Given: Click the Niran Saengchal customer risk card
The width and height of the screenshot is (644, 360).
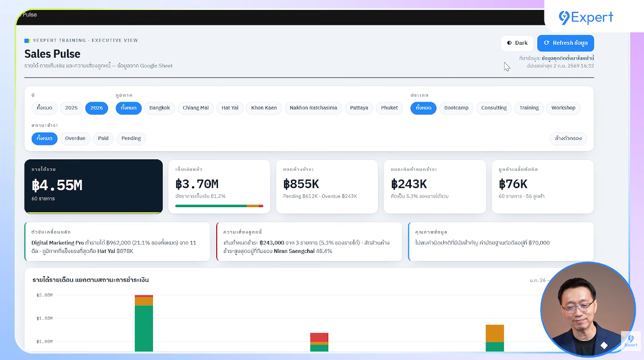Looking at the screenshot, I should tap(309, 241).
